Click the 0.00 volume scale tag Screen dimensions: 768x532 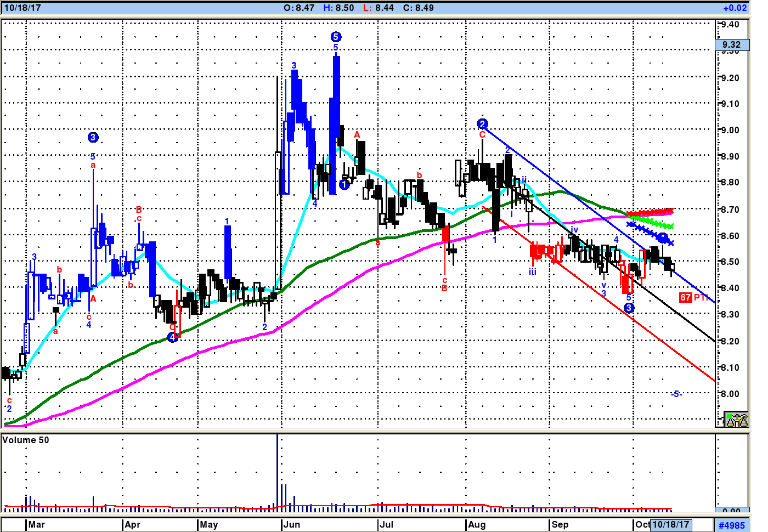tap(732, 511)
